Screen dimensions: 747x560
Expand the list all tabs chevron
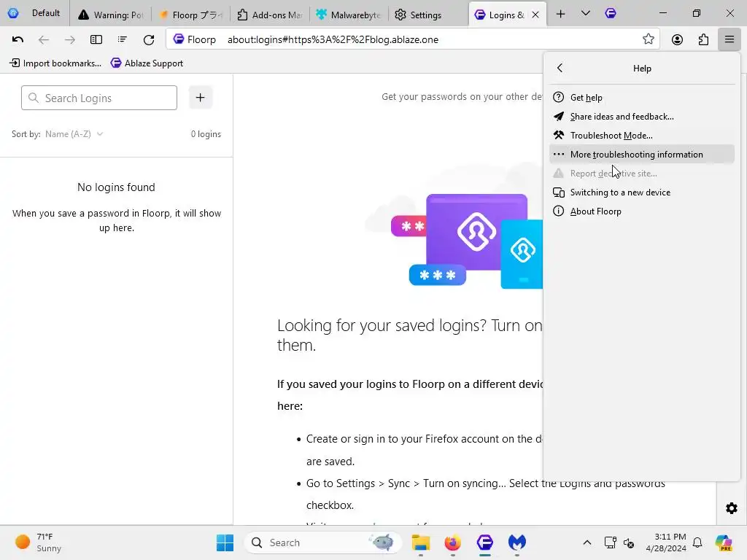[586, 13]
